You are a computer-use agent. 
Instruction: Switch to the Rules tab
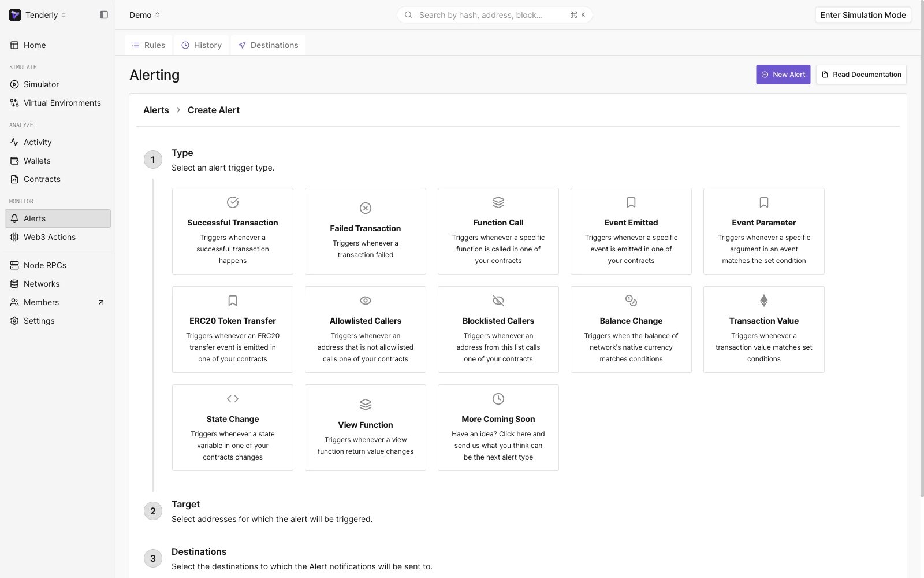148,45
